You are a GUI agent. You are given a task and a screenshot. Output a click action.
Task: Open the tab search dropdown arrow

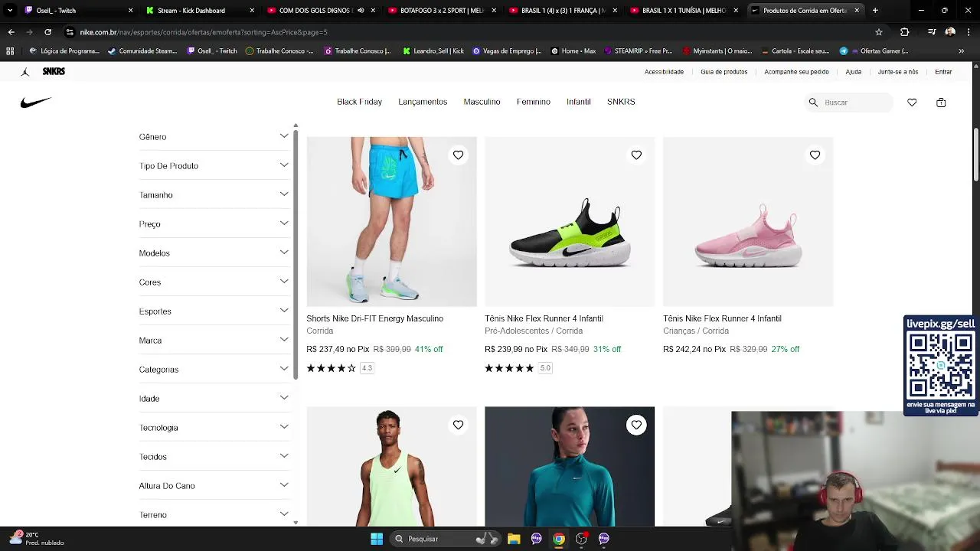(x=10, y=11)
